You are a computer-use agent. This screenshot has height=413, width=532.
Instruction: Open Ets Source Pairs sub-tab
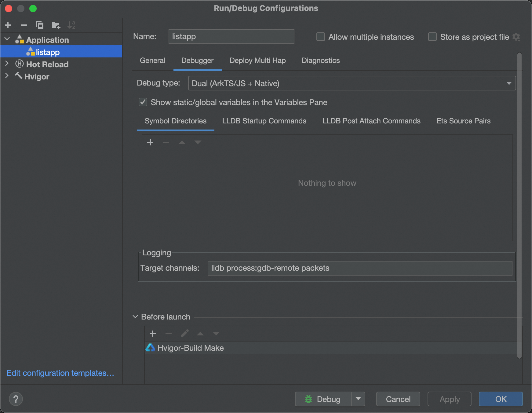pos(463,121)
